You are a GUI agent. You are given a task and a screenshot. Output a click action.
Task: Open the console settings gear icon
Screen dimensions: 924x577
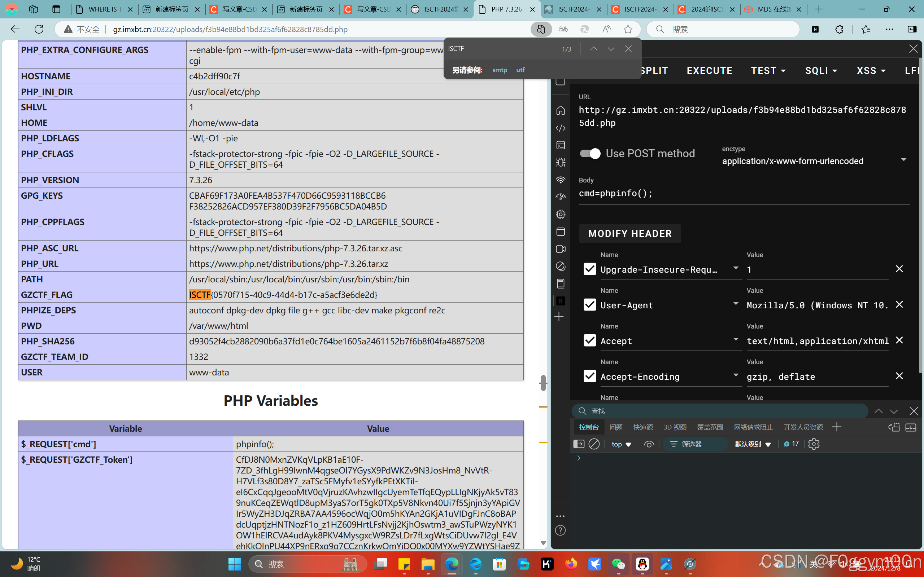coord(814,444)
